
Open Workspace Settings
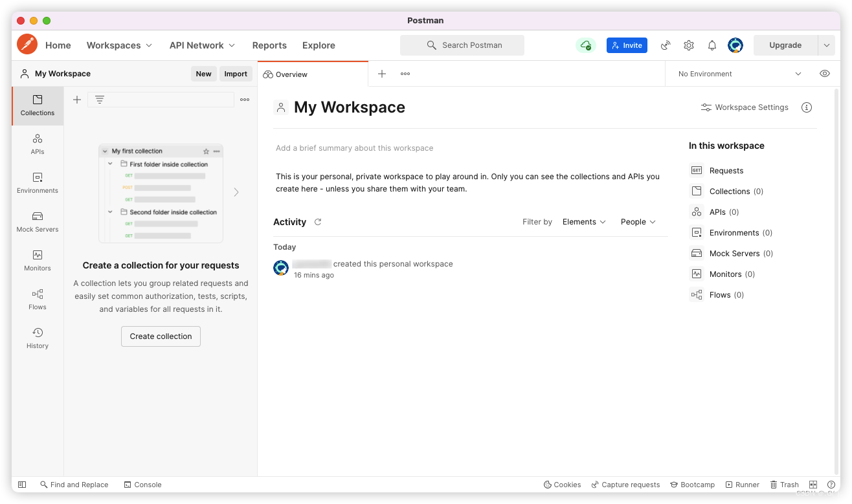[745, 107]
